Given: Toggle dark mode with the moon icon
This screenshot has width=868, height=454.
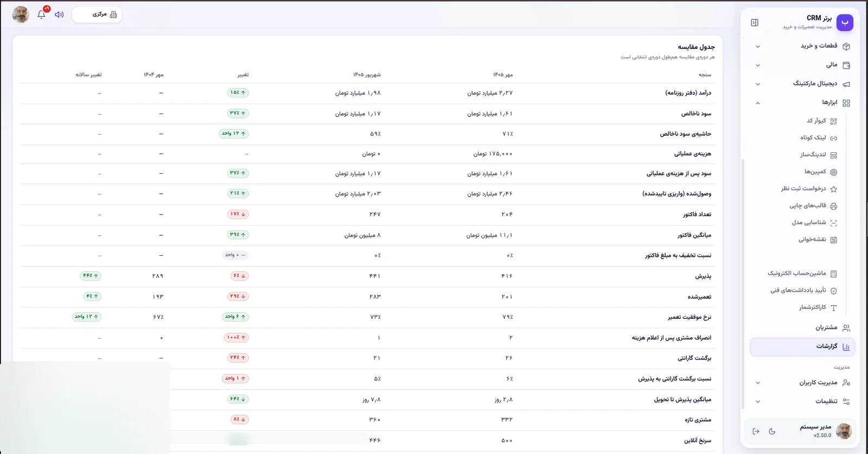Looking at the screenshot, I should coord(772,431).
